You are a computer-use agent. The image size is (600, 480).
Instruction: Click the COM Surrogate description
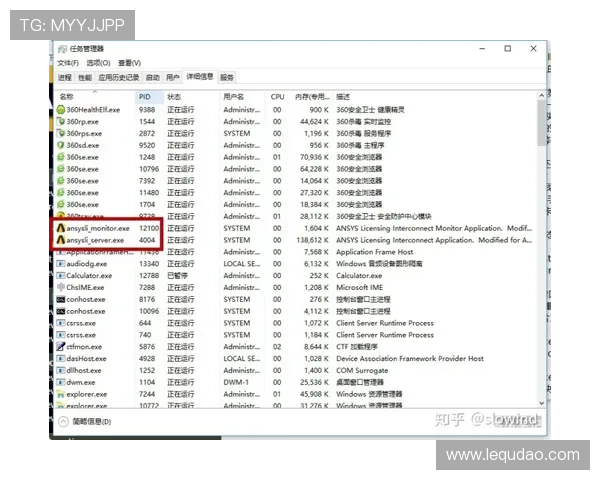362,371
